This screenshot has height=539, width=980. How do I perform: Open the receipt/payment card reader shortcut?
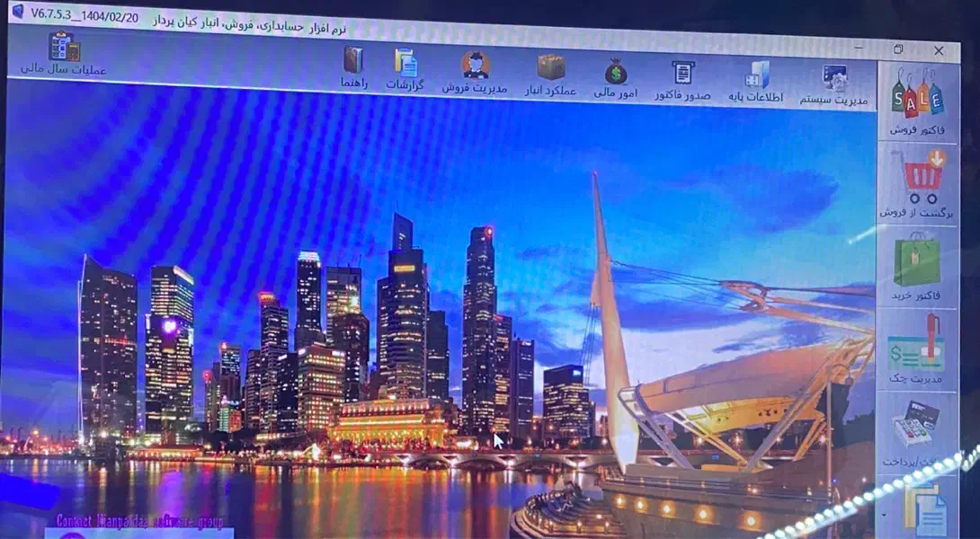(915, 434)
